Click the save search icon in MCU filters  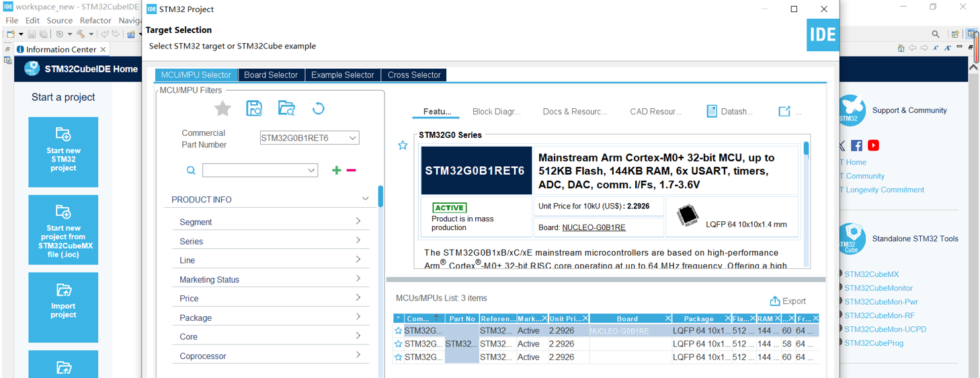click(x=254, y=108)
